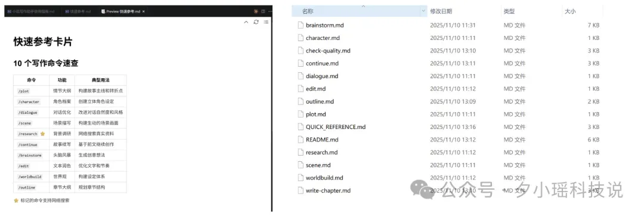This screenshot has width=644, height=216.
Task: Open the 名称 column filter dropdown arrow
Action: [424, 11]
